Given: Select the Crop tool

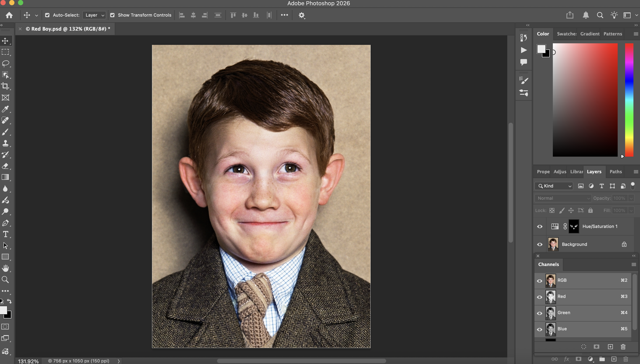Looking at the screenshot, I should [x=5, y=86].
